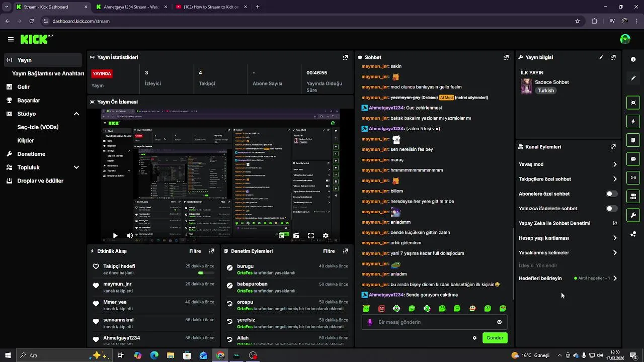Click the pencil icon in the right sidebar

click(633, 78)
